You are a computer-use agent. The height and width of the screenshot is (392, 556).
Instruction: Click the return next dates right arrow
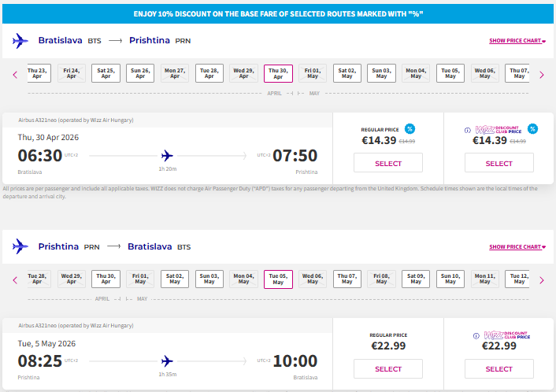(x=542, y=280)
